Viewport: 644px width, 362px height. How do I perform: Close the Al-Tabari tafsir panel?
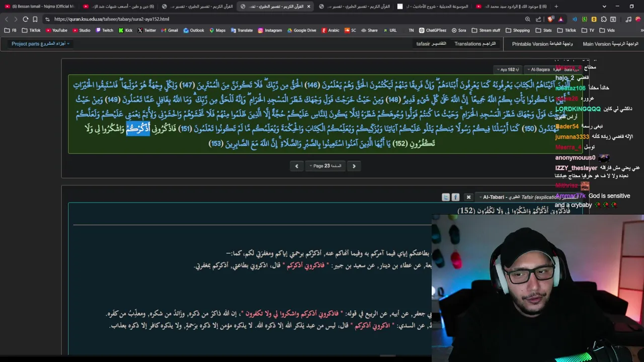(x=468, y=197)
